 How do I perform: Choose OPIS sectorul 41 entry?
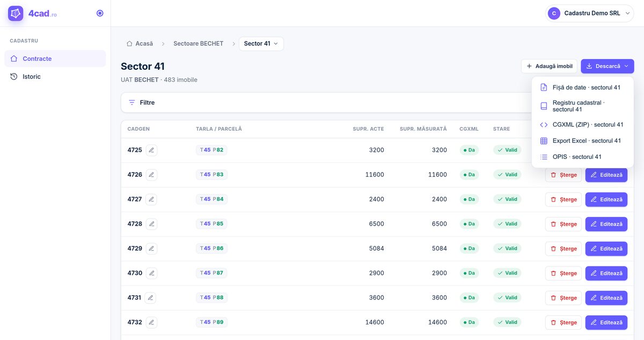tap(582, 157)
